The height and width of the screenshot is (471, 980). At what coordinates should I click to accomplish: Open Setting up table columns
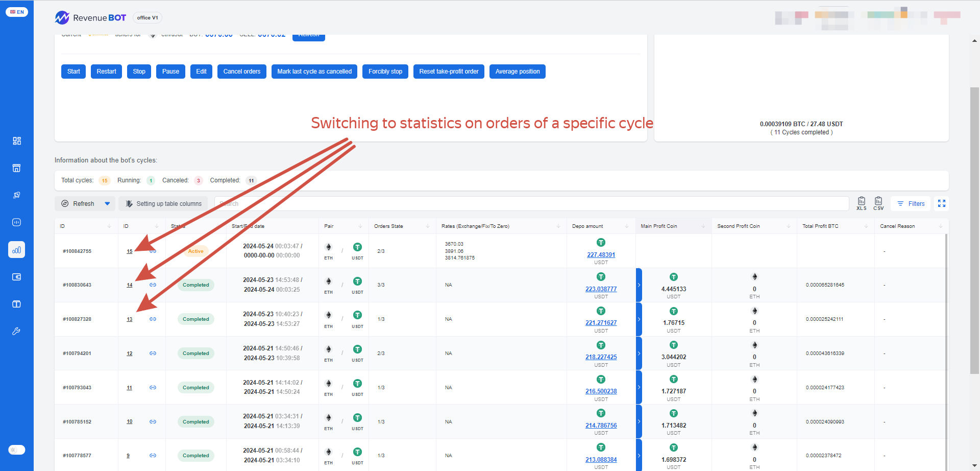(x=163, y=204)
